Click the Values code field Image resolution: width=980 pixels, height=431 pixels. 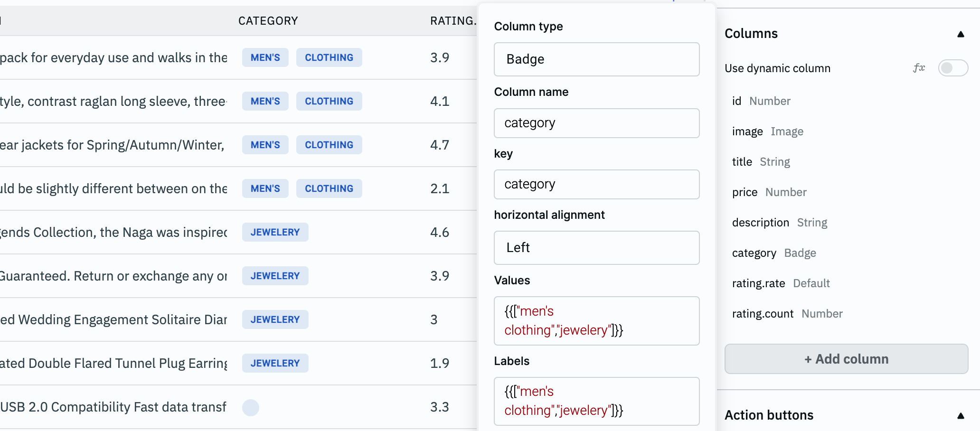596,321
